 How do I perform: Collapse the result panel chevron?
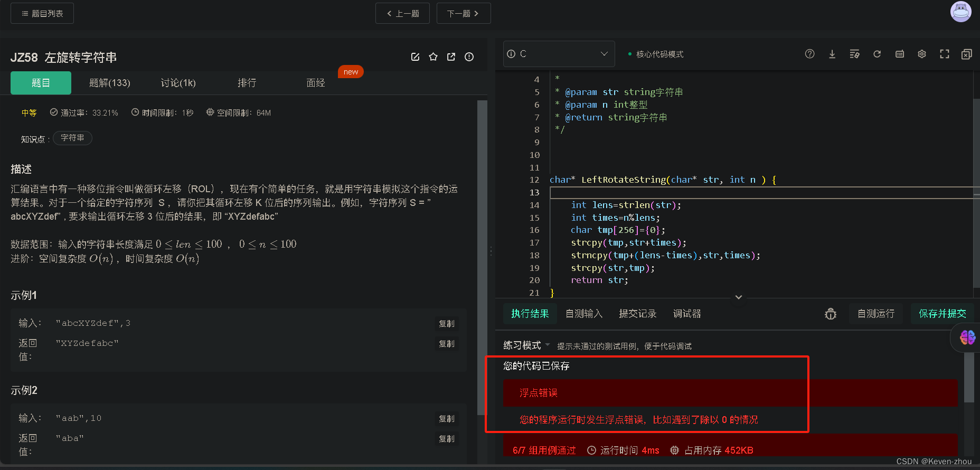(x=739, y=297)
